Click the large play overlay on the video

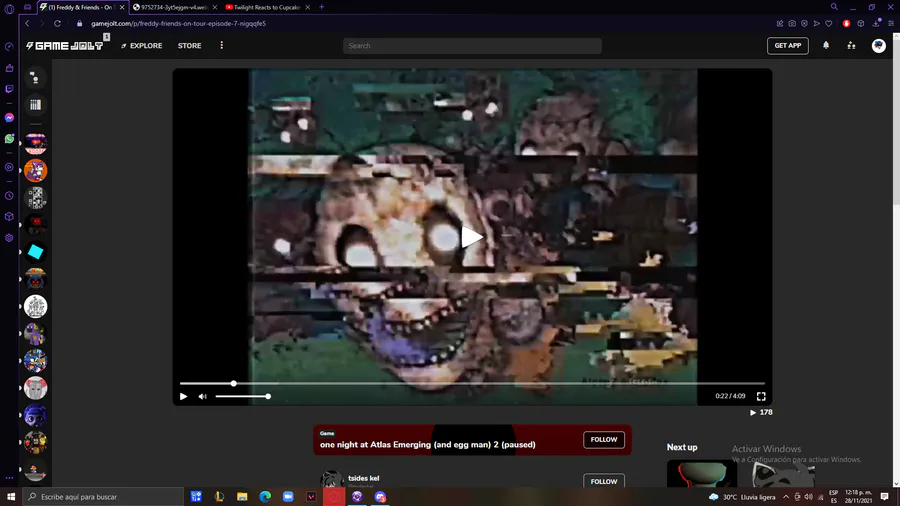coord(472,237)
